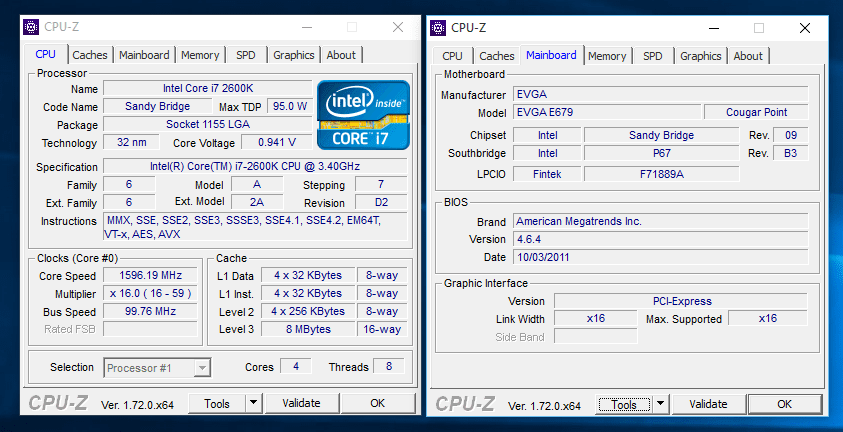Image resolution: width=843 pixels, height=432 pixels.
Task: Select SPD tab in left CPU-Z window
Action: pos(246,55)
